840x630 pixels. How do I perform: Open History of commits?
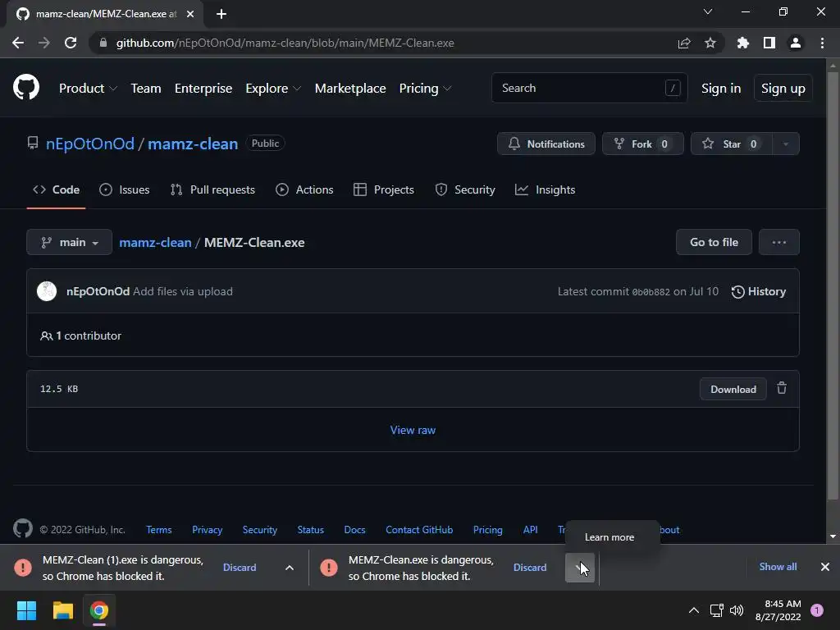pos(759,291)
